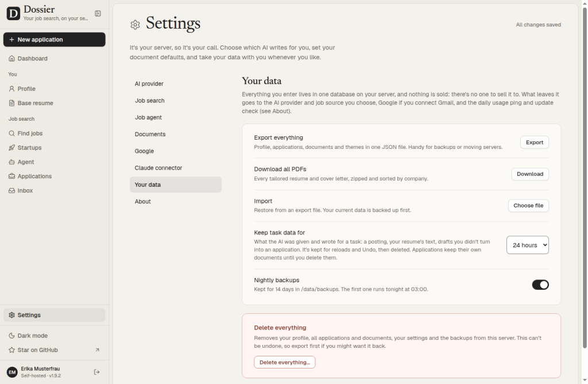Click the Startups rocket icon
The height and width of the screenshot is (384, 588).
coord(11,148)
